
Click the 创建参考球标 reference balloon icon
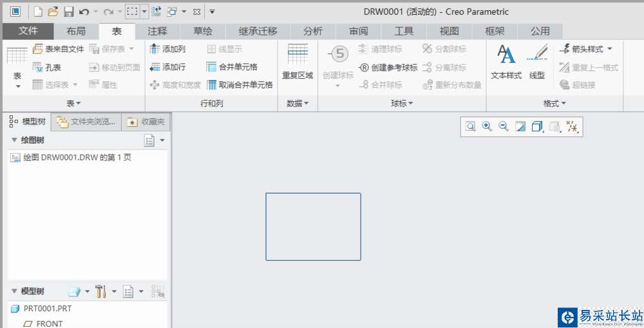(364, 68)
